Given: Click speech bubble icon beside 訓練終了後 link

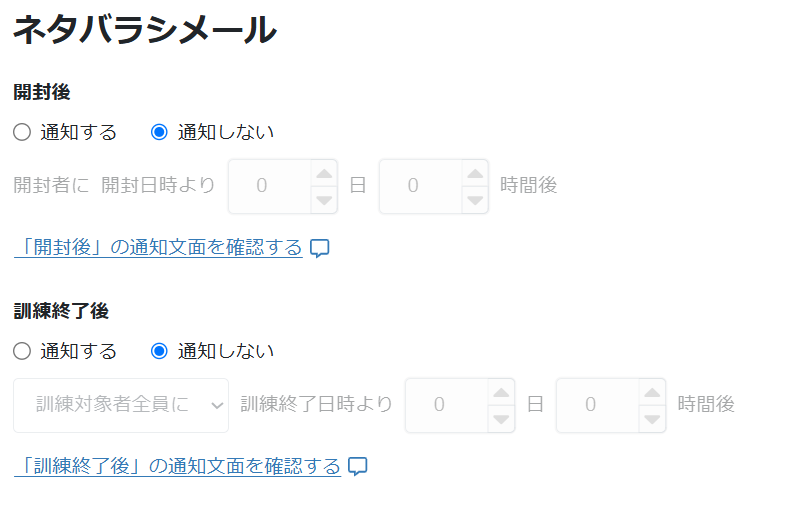Looking at the screenshot, I should 358,466.
